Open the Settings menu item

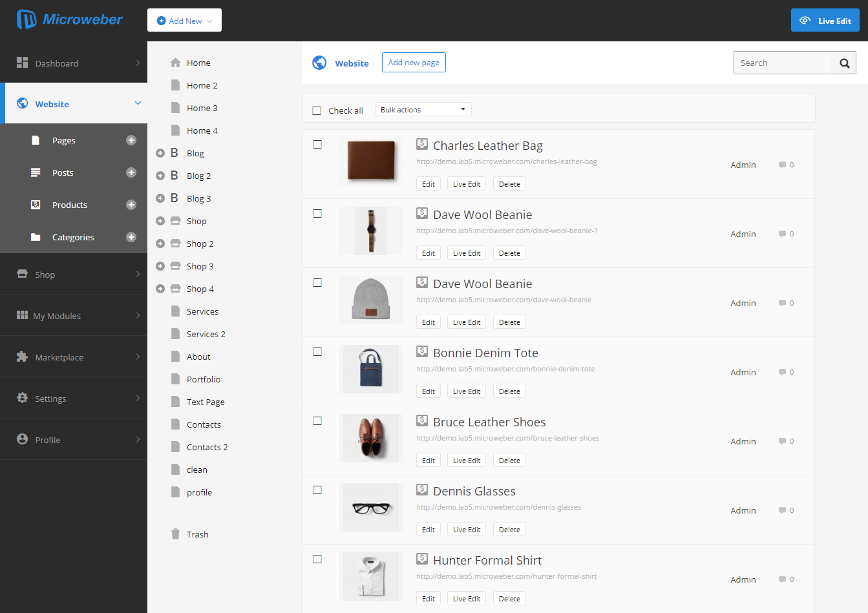[74, 398]
